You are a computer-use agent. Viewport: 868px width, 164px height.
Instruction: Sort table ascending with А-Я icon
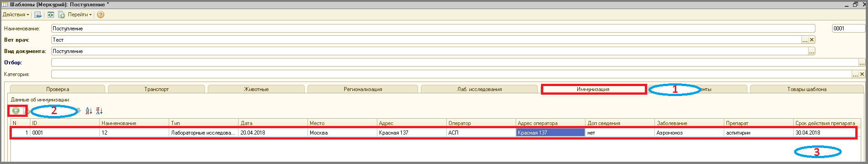(x=89, y=111)
